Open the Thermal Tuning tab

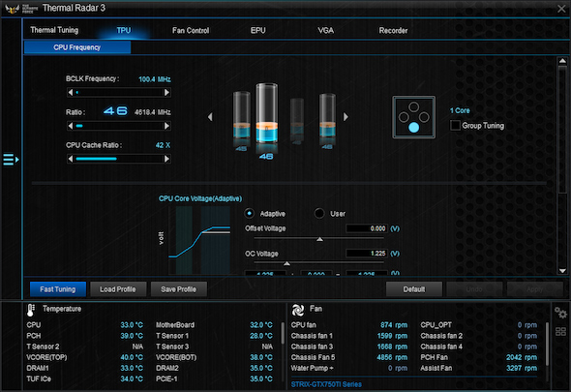point(54,30)
